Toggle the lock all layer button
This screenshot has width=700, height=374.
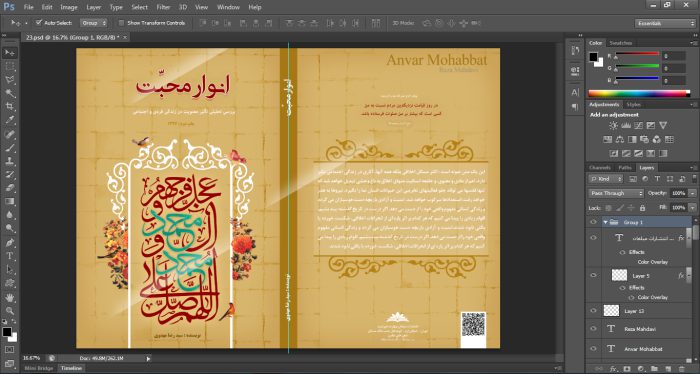click(642, 208)
